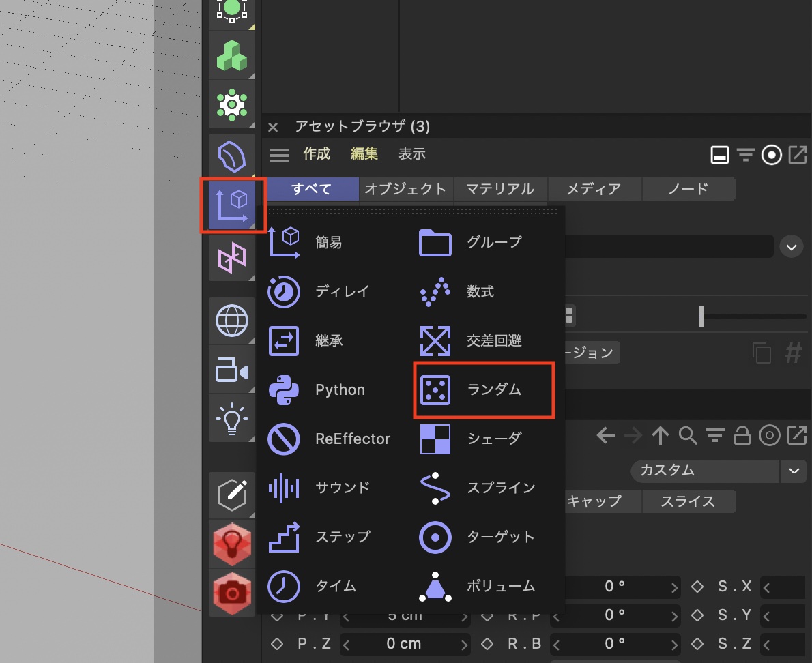Add the Spline (スプライン) effector
Image resolution: width=812 pixels, height=663 pixels.
[x=483, y=488]
